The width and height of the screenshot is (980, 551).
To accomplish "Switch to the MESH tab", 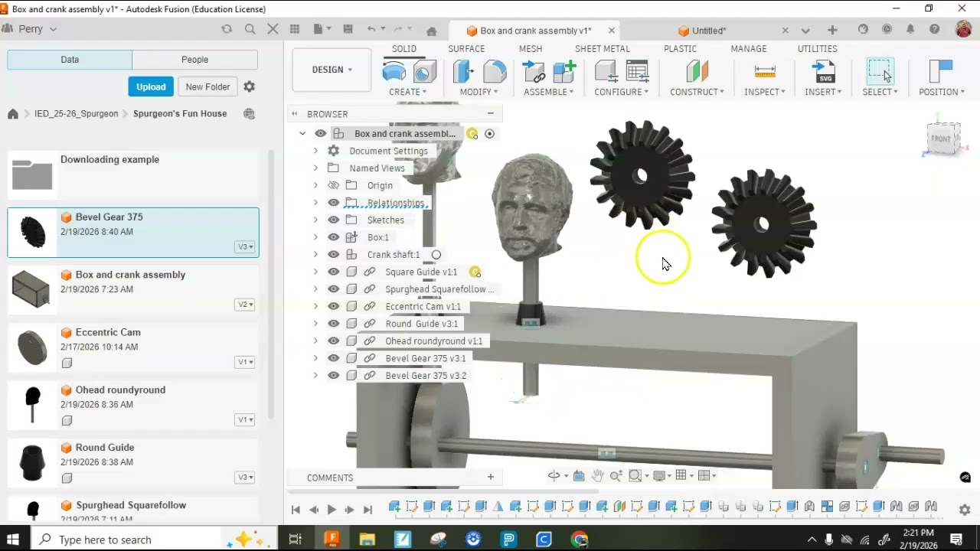I will tap(531, 48).
